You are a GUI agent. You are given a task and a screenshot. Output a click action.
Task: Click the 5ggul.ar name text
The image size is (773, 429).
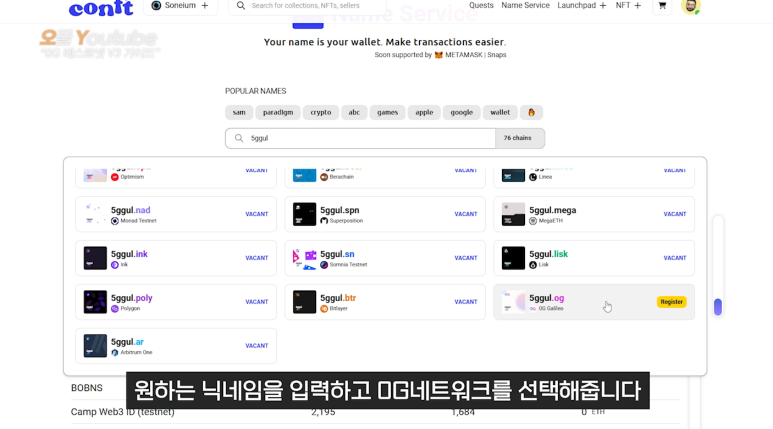(x=127, y=342)
